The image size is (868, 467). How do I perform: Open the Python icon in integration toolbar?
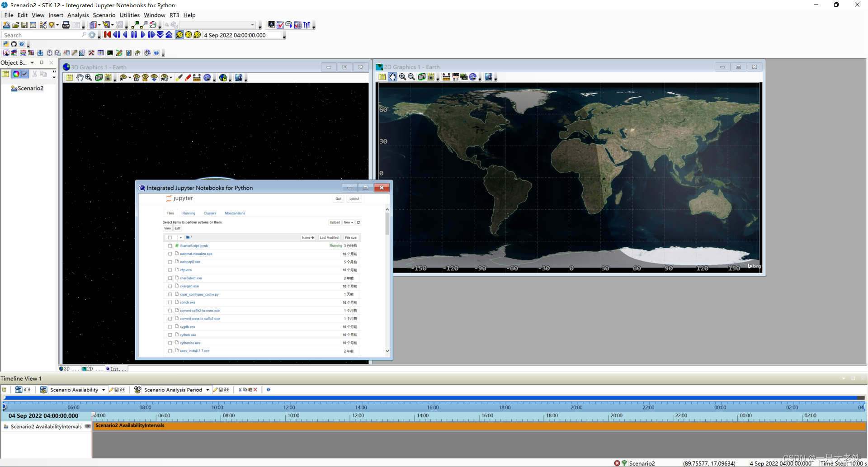[6, 44]
